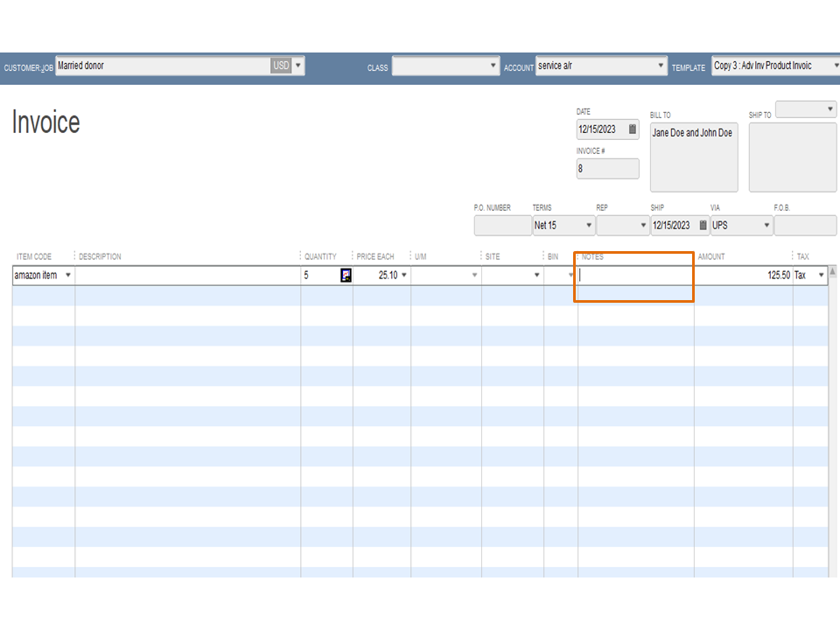Screen dimensions: 840x630
Task: Open the ship date calendar icon
Action: [703, 225]
